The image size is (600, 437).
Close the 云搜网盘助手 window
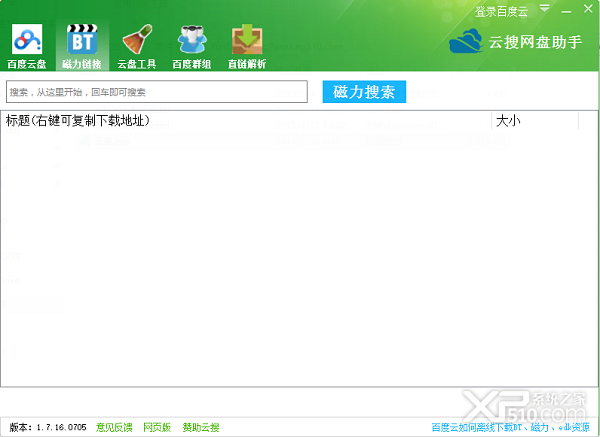point(588,8)
